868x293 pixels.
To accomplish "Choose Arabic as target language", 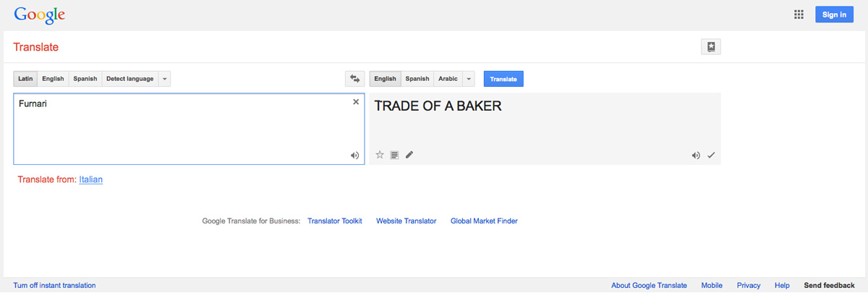I will [x=448, y=79].
